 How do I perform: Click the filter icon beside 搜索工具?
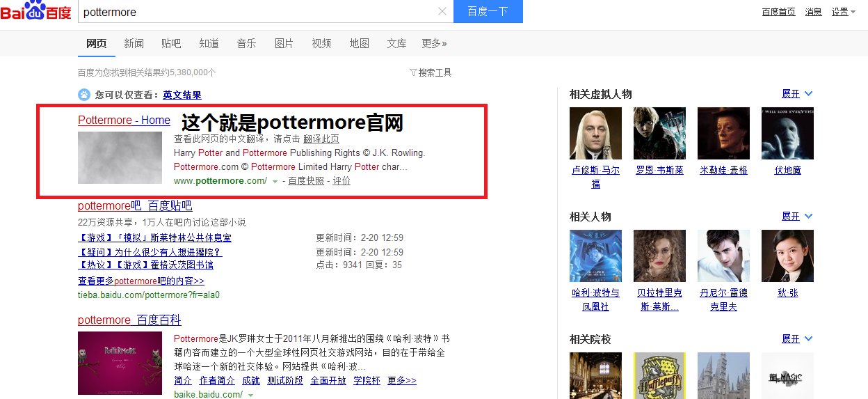pos(413,72)
